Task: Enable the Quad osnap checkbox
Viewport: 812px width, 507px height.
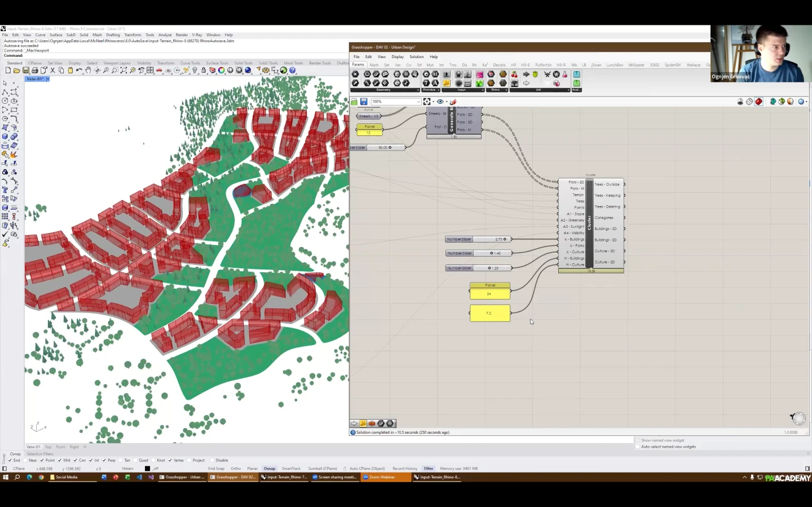Action: pyautogui.click(x=136, y=460)
